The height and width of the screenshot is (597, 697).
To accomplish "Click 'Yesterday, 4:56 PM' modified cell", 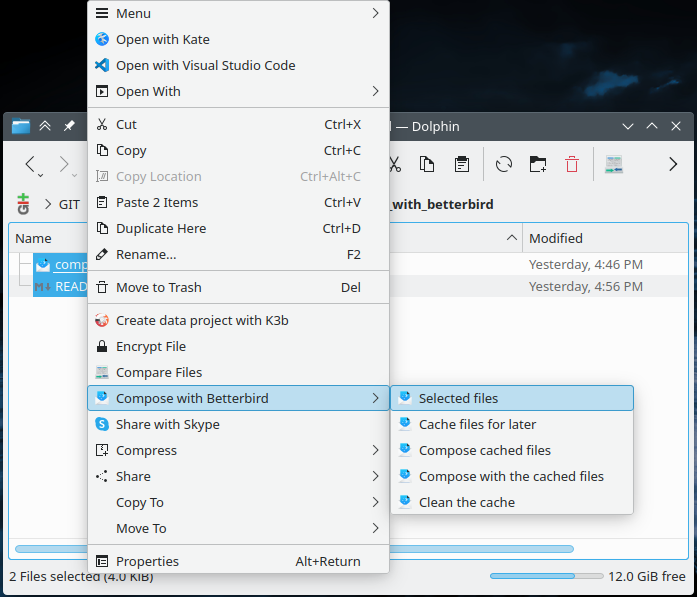I will click(x=585, y=286).
